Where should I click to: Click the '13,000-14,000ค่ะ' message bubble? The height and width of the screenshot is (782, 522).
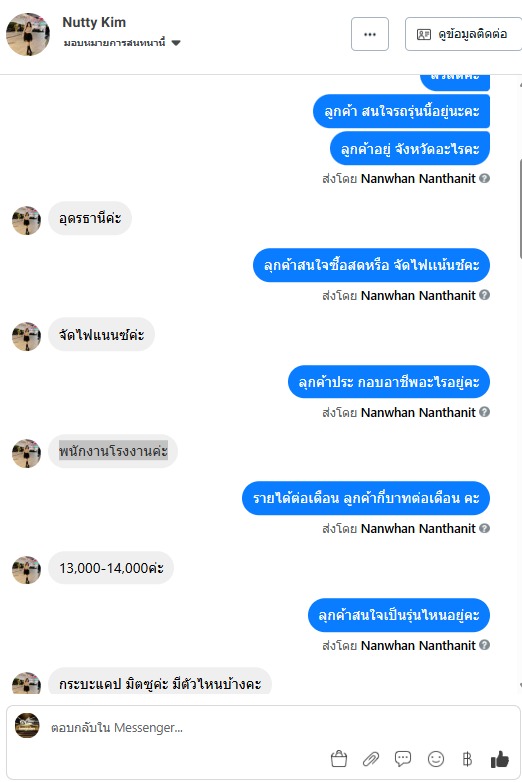(111, 568)
